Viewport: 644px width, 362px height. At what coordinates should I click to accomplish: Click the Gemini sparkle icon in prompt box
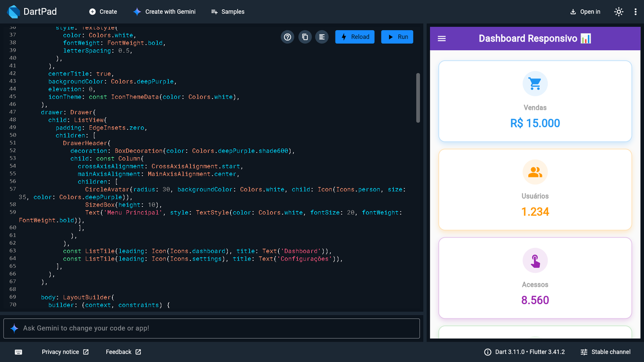14,328
